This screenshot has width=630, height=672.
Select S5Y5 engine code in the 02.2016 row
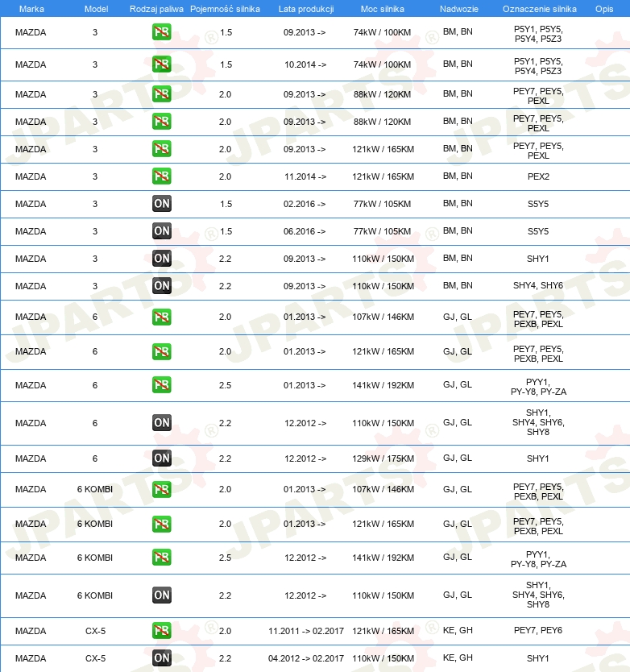click(538, 204)
